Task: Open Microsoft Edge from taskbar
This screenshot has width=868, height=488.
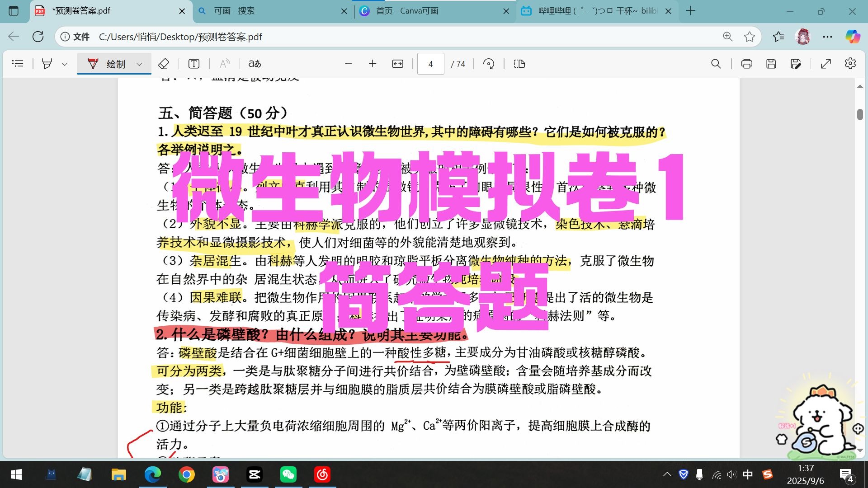Action: coord(152,474)
